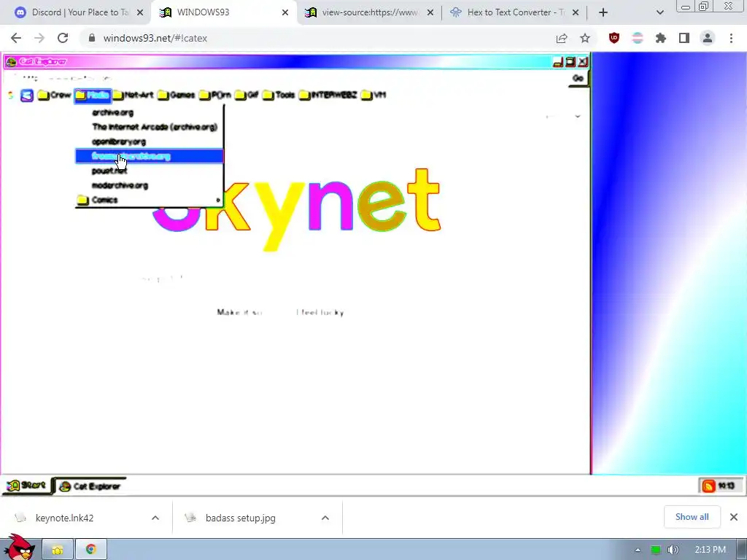747x560 pixels.
Task: Click the Windows93 taskbar clock
Action: click(x=727, y=486)
